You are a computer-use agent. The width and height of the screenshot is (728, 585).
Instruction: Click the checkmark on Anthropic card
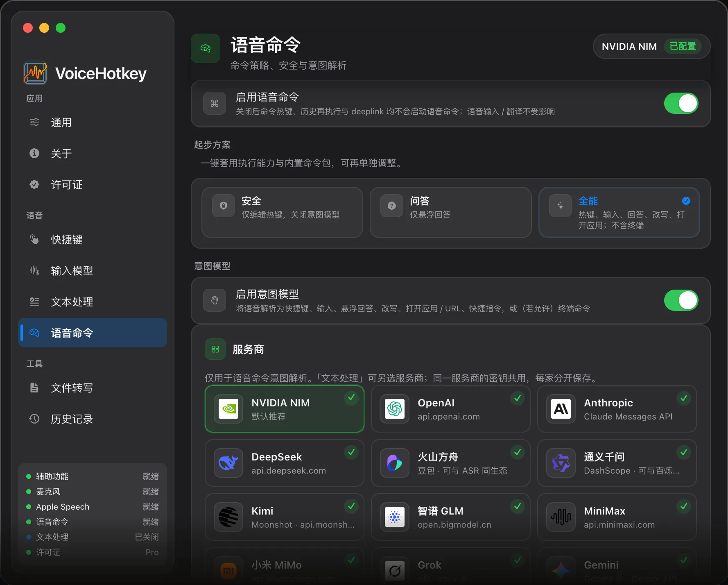tap(684, 398)
